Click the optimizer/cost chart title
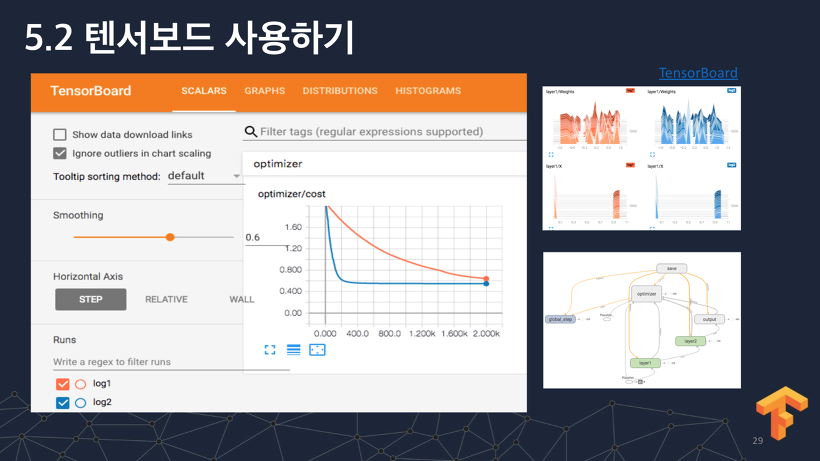This screenshot has height=461, width=820. click(291, 194)
